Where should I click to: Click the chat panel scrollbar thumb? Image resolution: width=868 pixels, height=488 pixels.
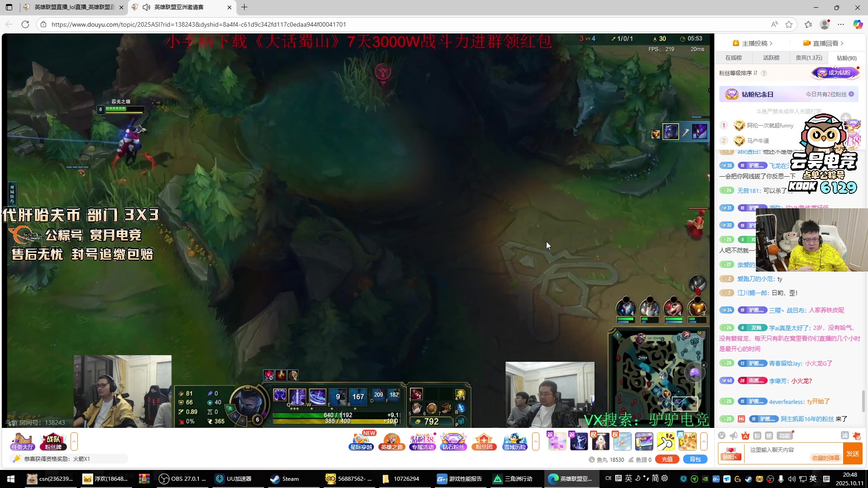point(863,401)
